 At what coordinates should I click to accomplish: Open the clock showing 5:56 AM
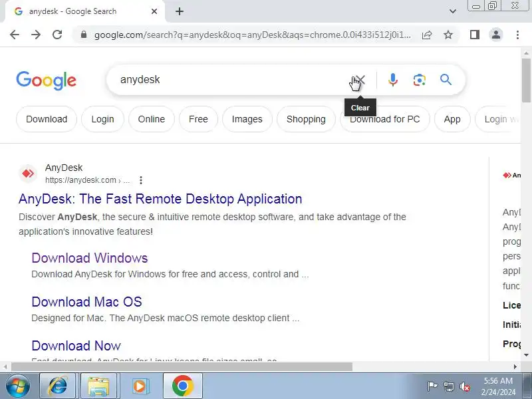click(498, 386)
